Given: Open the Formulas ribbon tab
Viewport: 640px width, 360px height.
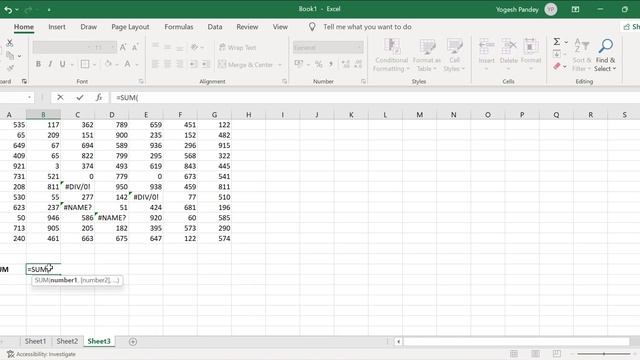Looking at the screenshot, I should 179,27.
